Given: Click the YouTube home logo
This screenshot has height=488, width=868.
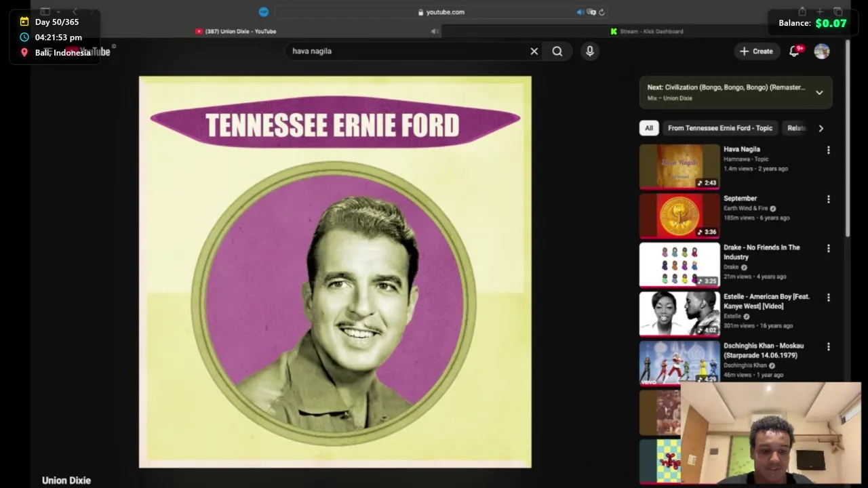Looking at the screenshot, I should click(88, 52).
